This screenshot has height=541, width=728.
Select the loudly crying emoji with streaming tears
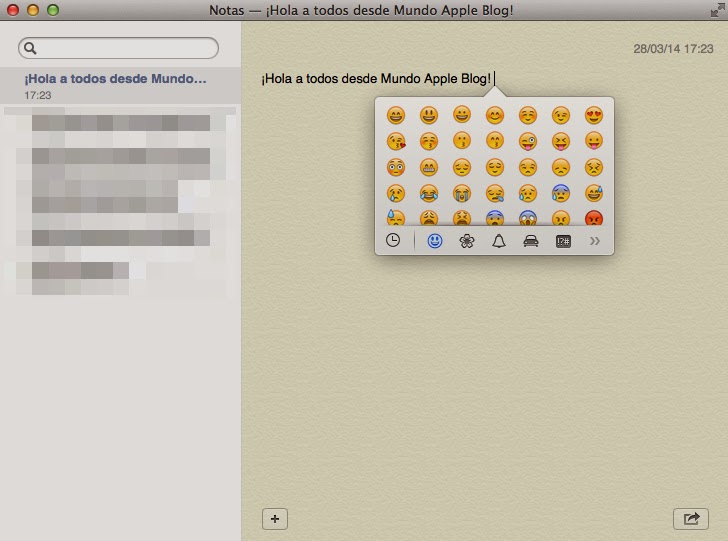[x=462, y=193]
